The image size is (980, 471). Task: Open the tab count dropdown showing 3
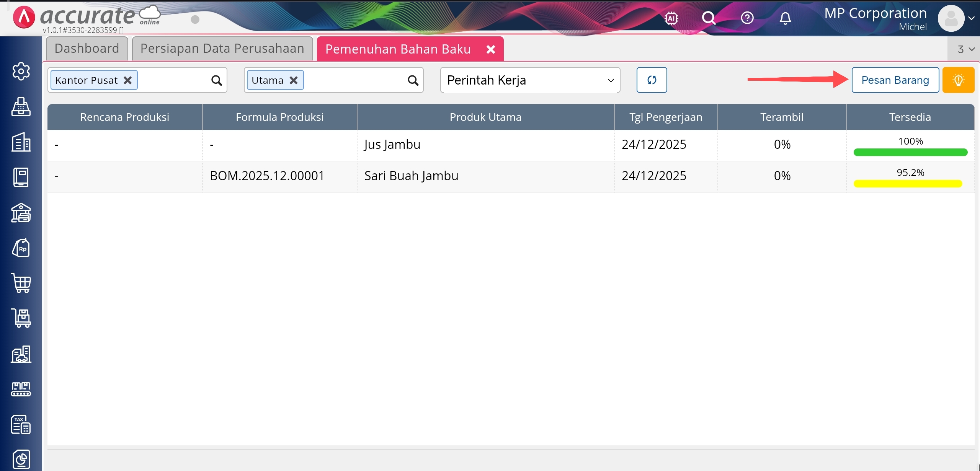coord(965,49)
